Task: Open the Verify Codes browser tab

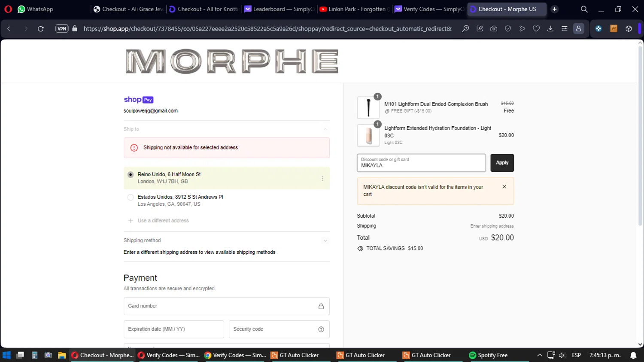Action: (x=429, y=9)
